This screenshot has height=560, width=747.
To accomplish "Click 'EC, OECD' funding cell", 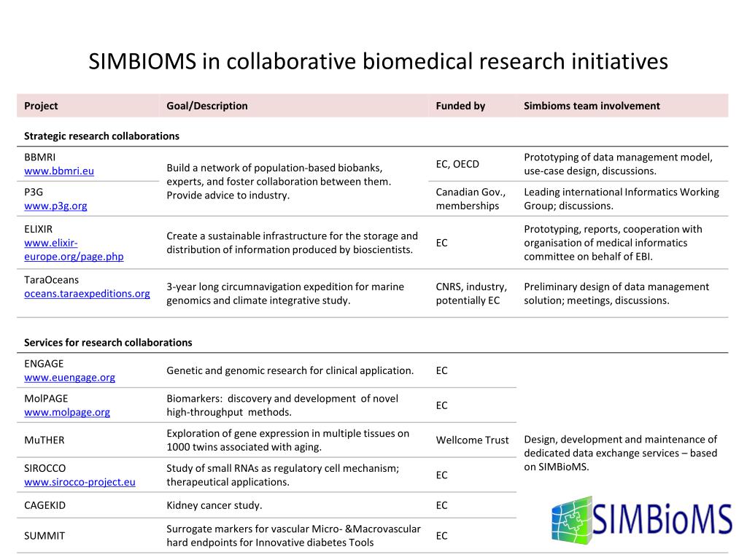I will 457,164.
